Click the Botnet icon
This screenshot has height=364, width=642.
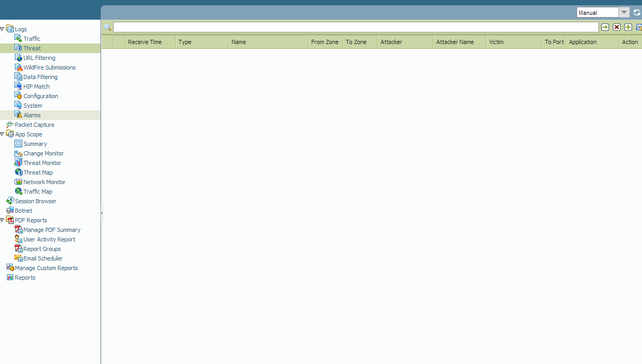coord(10,211)
